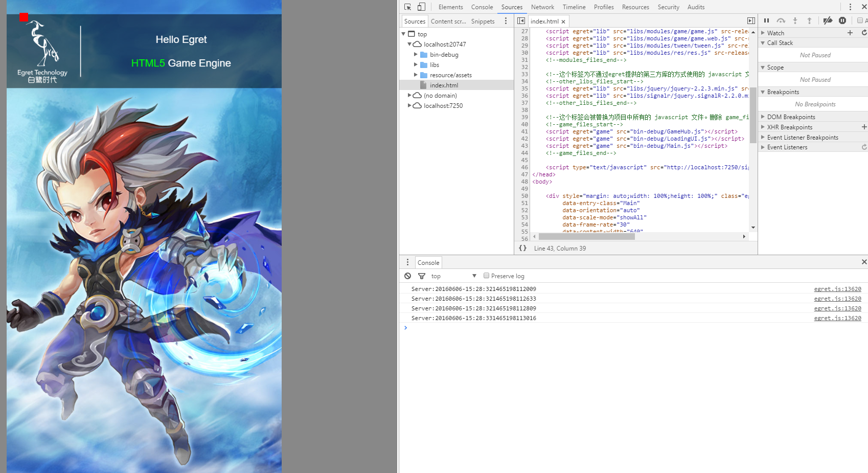Refresh watch expressions
This screenshot has height=473, width=868.
(864, 33)
